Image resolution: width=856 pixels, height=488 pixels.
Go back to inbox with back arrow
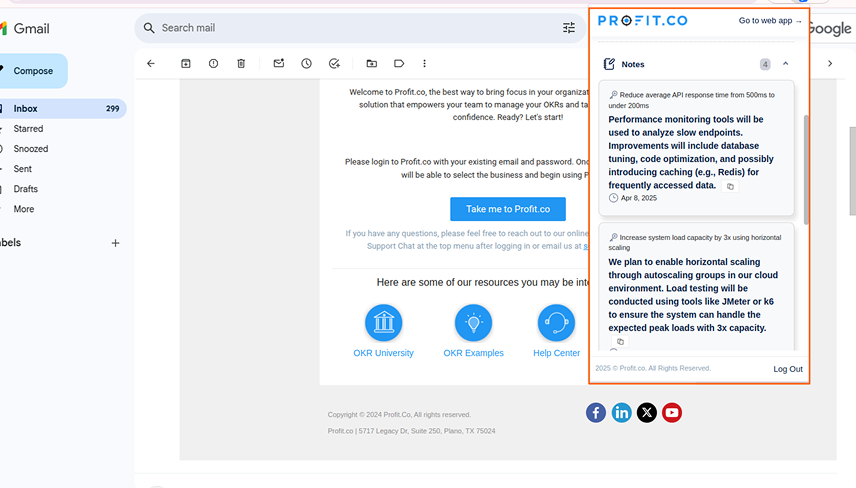(151, 63)
